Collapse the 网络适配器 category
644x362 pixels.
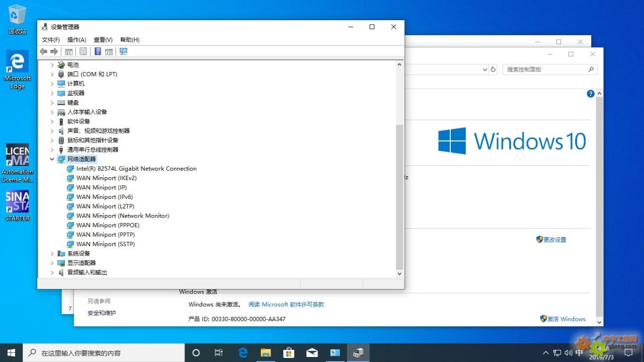tap(52, 159)
